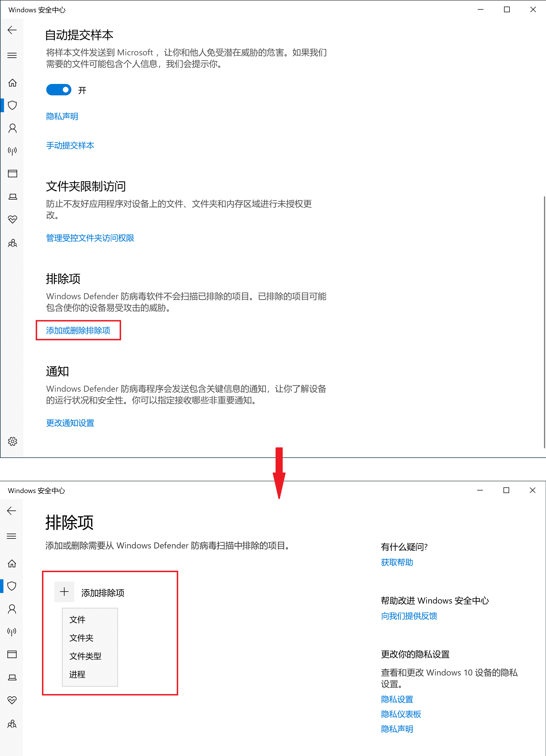Click the plus button for 添加排除项
Image resolution: width=546 pixels, height=756 pixels.
pyautogui.click(x=64, y=592)
